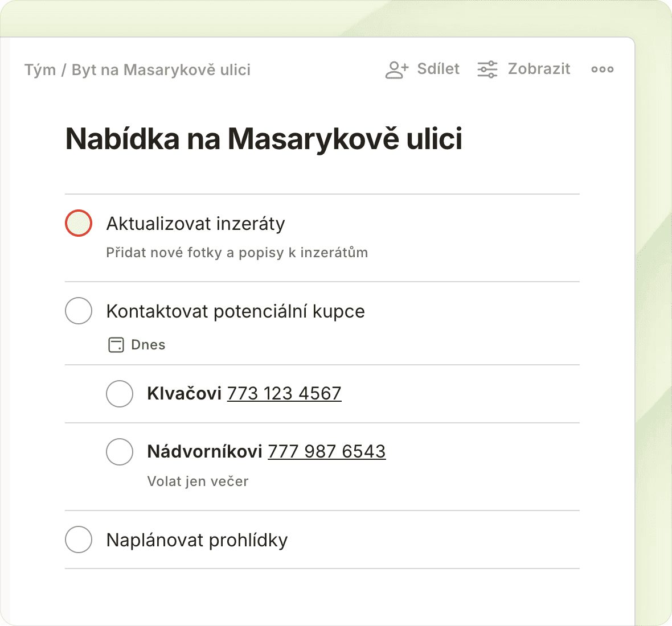Image resolution: width=672 pixels, height=626 pixels.
Task: Click the Zobrazit sliders icon
Action: 487,69
